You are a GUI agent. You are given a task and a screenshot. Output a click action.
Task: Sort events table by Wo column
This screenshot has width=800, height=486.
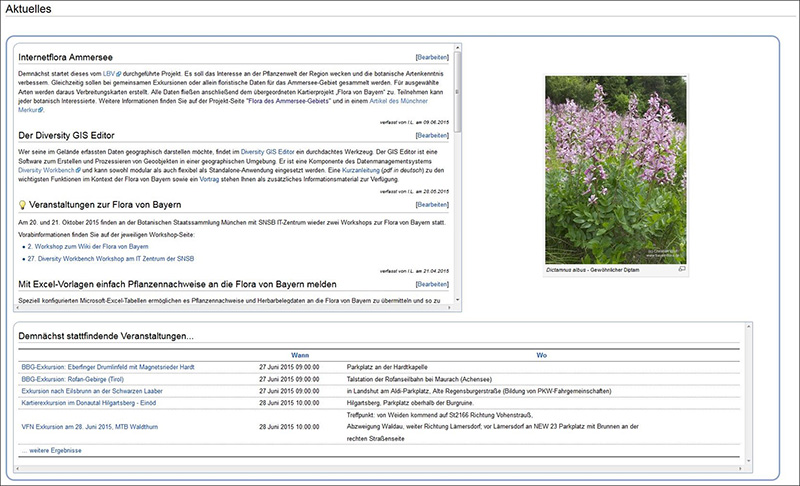541,355
